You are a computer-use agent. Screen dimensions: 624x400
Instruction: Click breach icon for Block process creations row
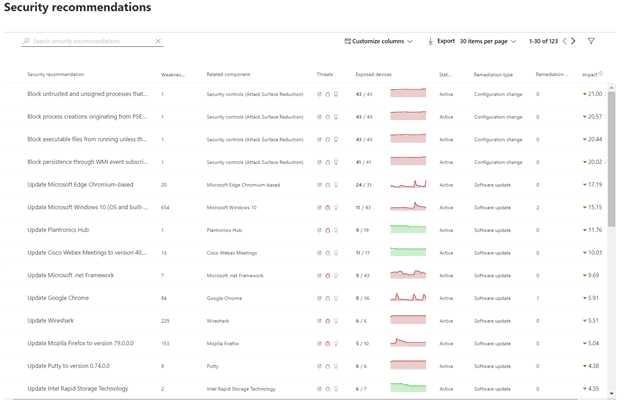click(x=328, y=117)
